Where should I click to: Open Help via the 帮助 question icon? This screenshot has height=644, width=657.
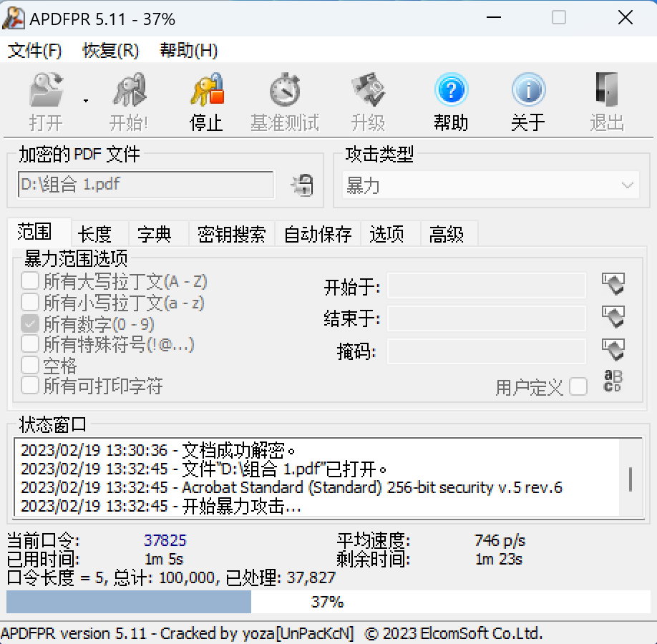(451, 89)
